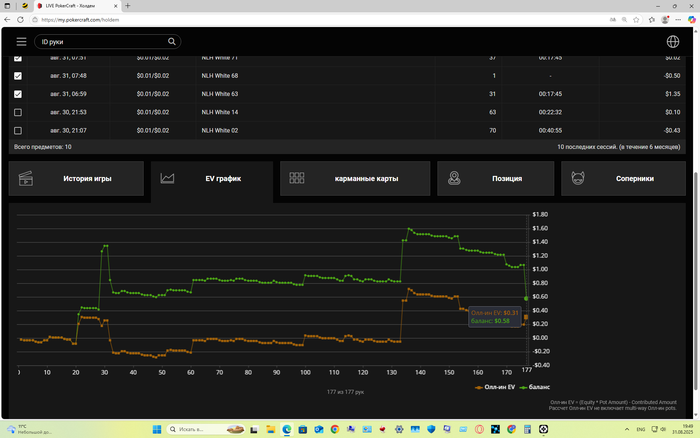Select NLH White 68 table name
Screen dimensions: 700x438
click(220, 76)
